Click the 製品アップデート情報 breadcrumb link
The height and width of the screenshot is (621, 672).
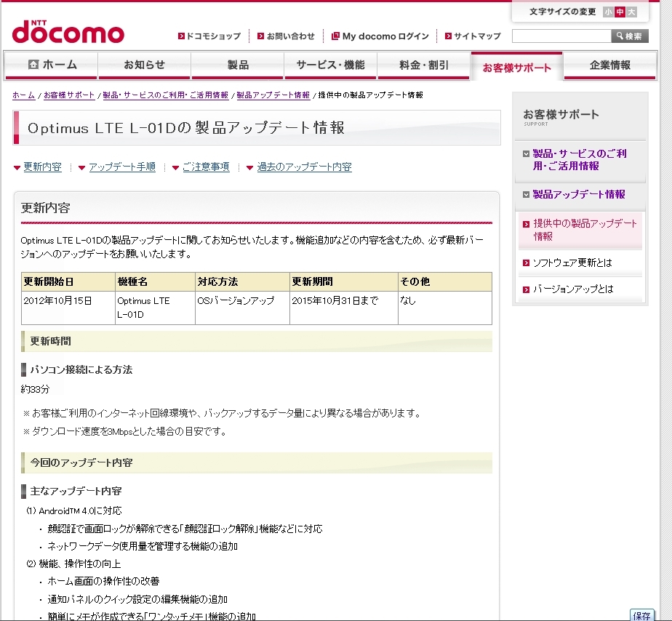coord(273,95)
